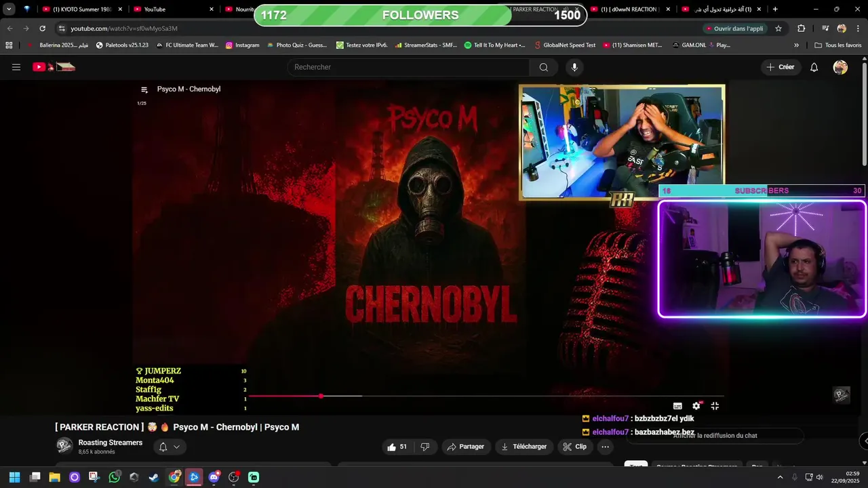Open Google Chrome taskbar icon

(x=174, y=477)
